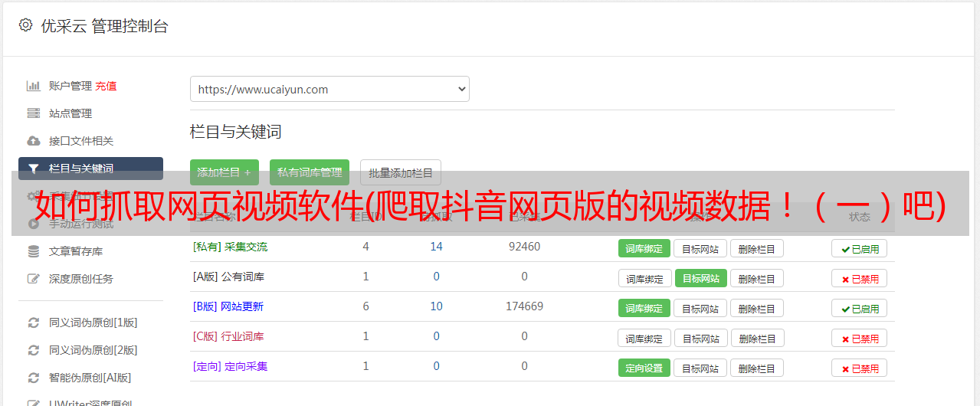
Task: Click 删除栏目 for 采集交流
Action: tap(757, 248)
